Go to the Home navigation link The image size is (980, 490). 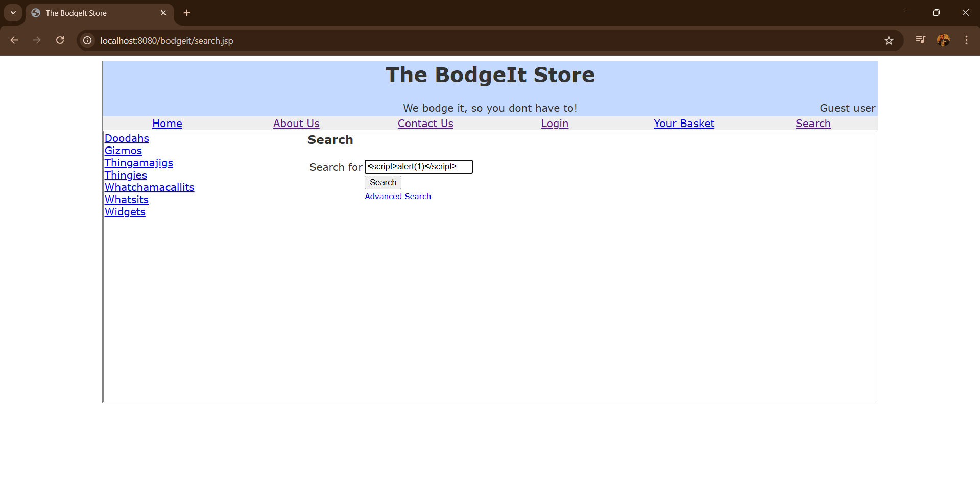coord(167,124)
